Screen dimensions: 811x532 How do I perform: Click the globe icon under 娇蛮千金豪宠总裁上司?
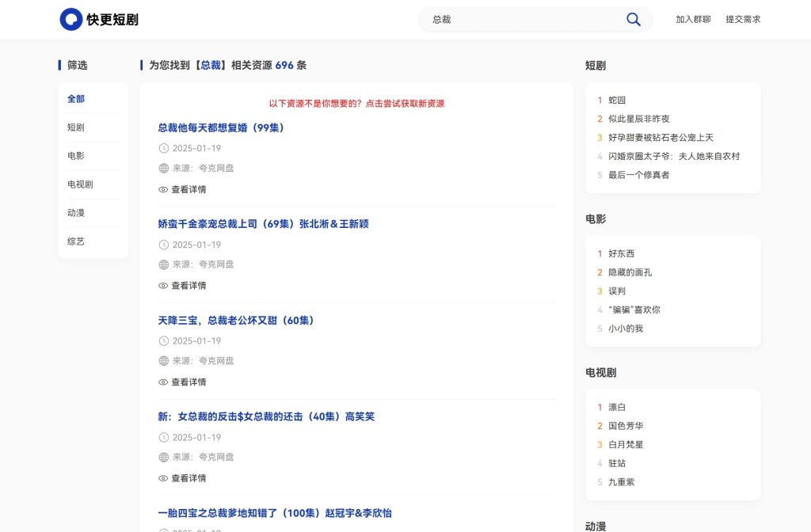(164, 264)
